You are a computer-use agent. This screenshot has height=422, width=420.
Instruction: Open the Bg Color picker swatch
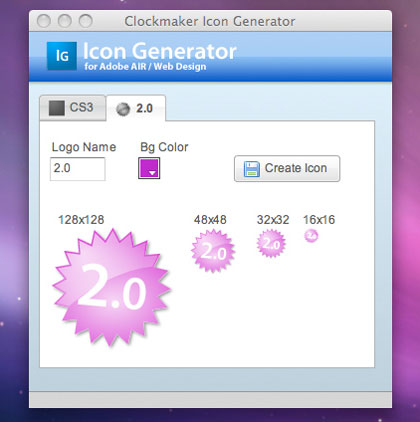[x=149, y=168]
